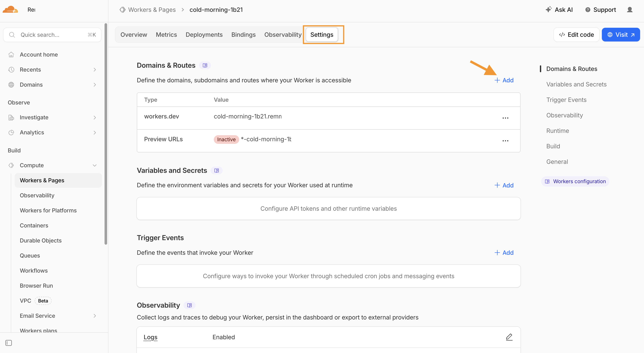Add a domain or route

pyautogui.click(x=504, y=80)
